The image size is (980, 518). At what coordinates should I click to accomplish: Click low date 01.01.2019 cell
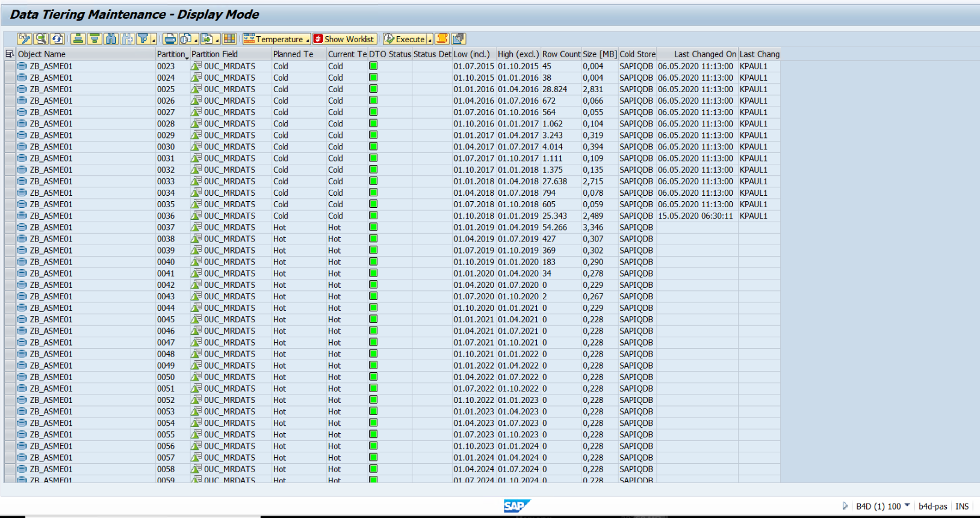coord(474,227)
